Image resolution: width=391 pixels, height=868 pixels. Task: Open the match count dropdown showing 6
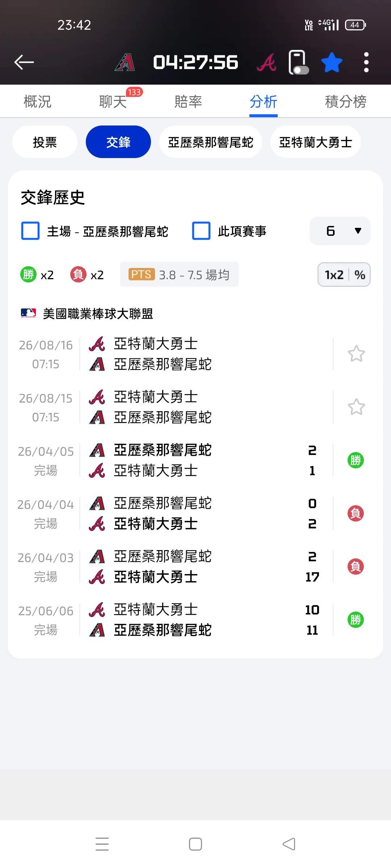340,231
